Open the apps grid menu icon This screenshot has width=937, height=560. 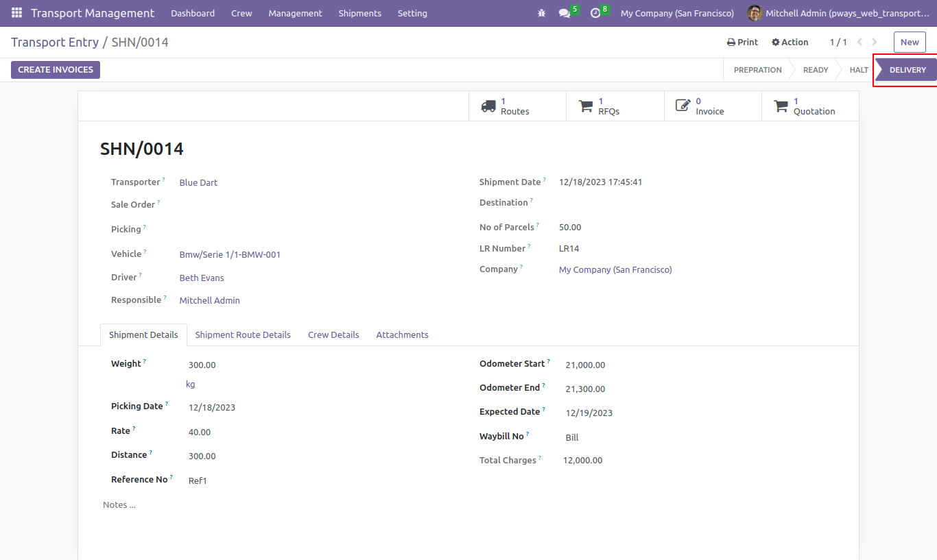point(16,13)
